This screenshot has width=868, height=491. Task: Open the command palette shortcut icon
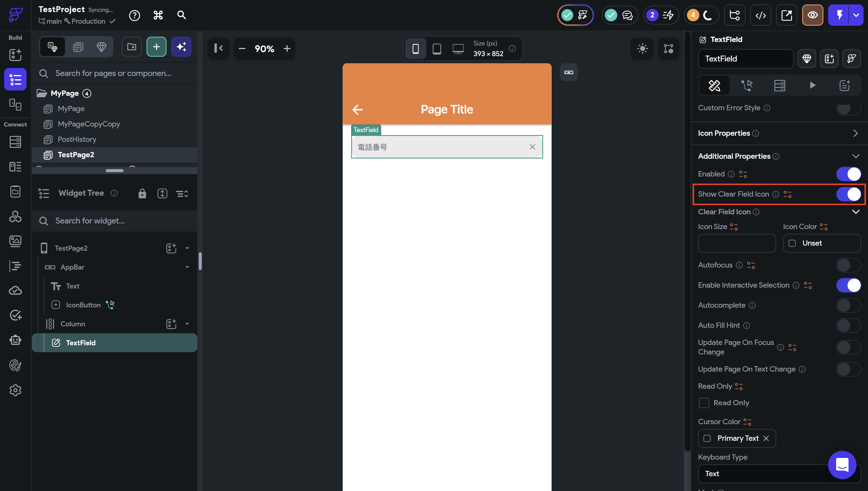pos(158,15)
